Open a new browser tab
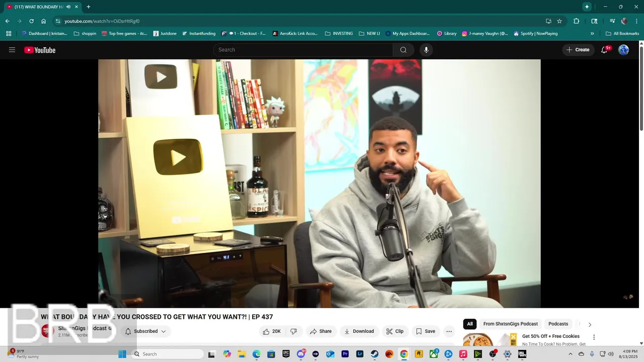Screen dimensions: 644x362 (89, 7)
